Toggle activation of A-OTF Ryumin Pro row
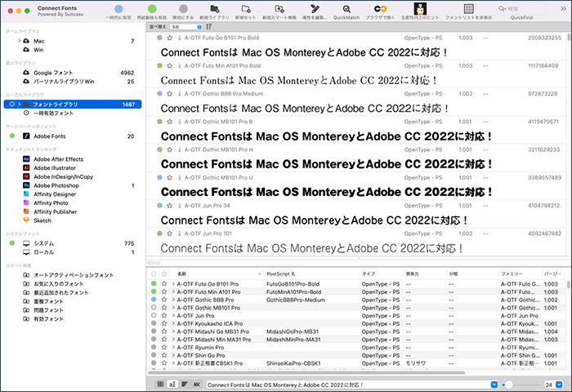 154,347
